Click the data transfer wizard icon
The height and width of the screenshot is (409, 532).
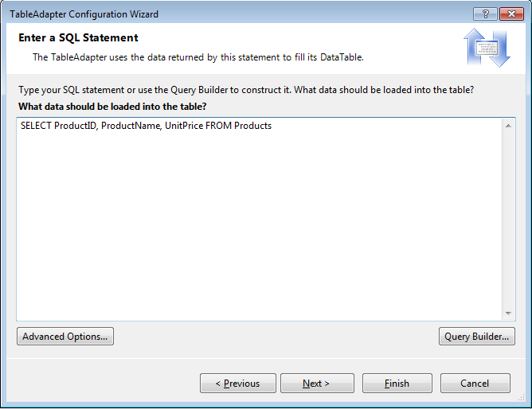[x=487, y=48]
